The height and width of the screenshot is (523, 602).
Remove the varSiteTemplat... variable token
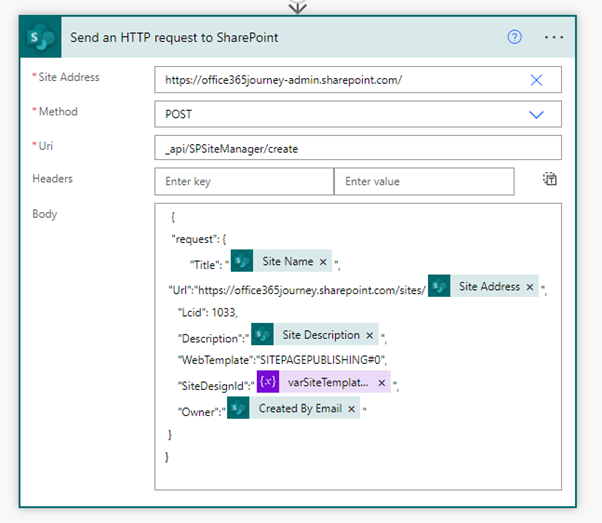tap(381, 383)
